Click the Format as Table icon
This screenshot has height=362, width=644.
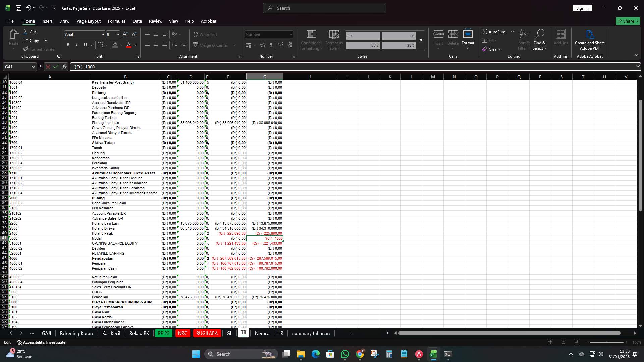tap(334, 40)
